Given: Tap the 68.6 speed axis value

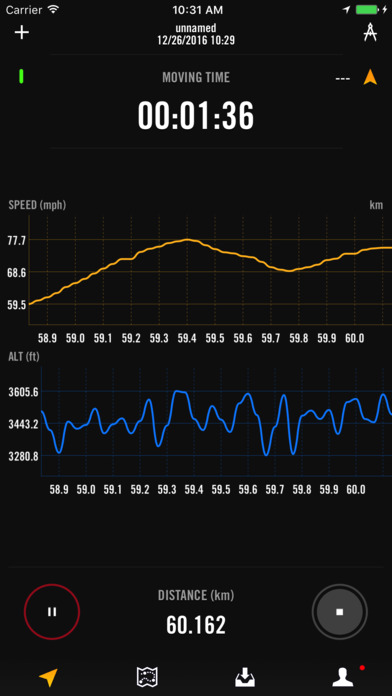Looking at the screenshot, I should pyautogui.click(x=16, y=272).
